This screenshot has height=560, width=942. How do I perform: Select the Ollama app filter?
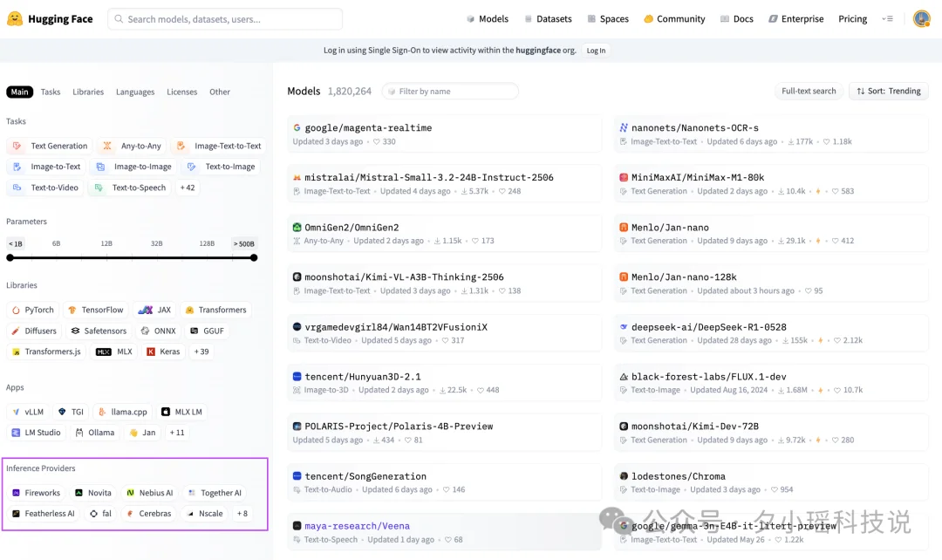coord(95,433)
